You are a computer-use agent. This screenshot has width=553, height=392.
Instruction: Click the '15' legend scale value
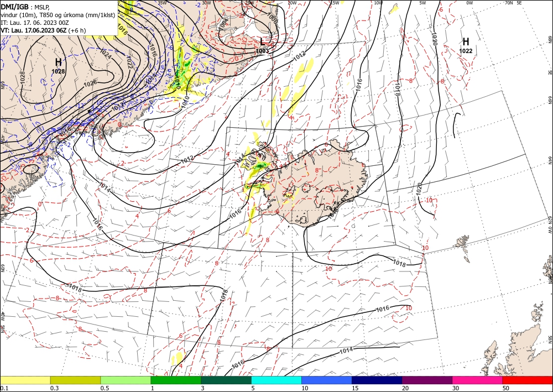(x=355, y=388)
